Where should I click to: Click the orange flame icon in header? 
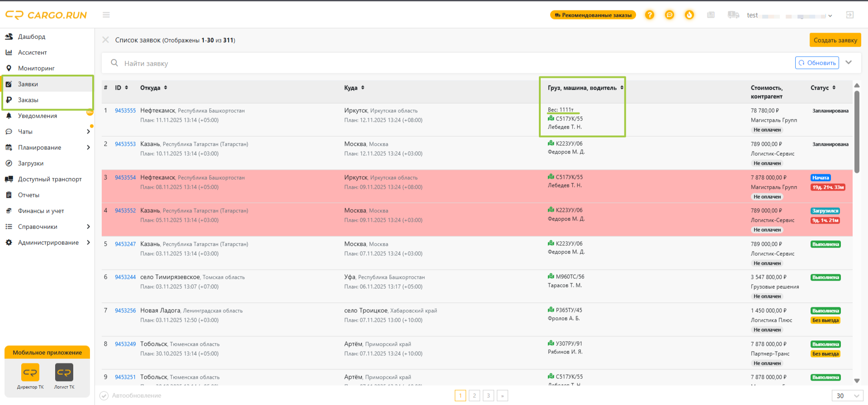pyautogui.click(x=689, y=15)
